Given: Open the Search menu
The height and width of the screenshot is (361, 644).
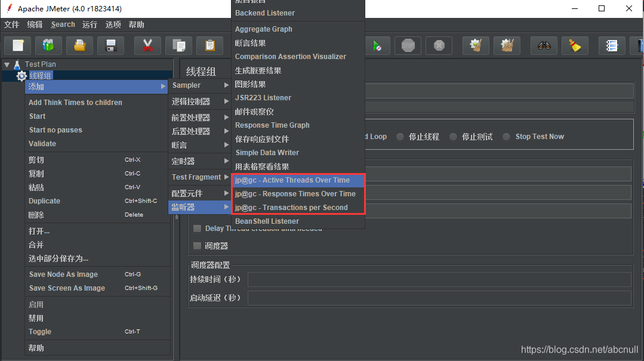Looking at the screenshot, I should coord(63,24).
